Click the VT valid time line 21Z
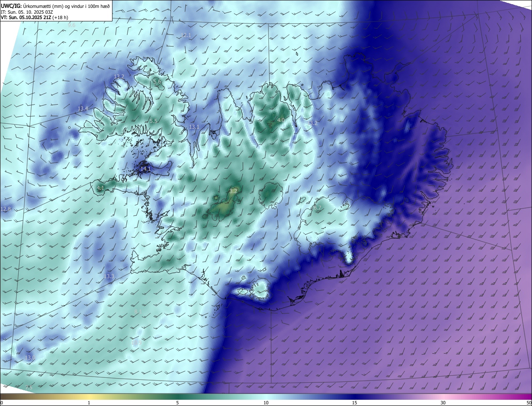 click(34, 17)
